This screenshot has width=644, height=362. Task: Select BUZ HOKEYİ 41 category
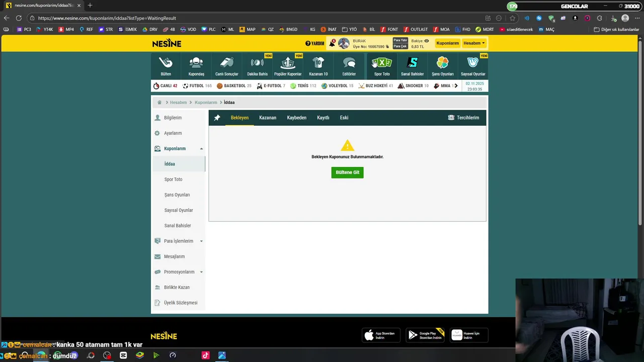[x=376, y=86]
